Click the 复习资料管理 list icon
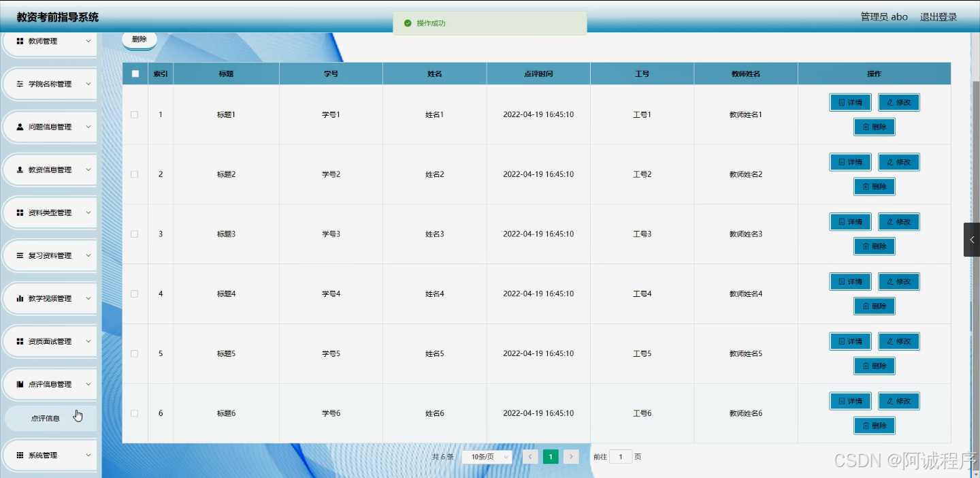The height and width of the screenshot is (478, 980). click(x=20, y=255)
